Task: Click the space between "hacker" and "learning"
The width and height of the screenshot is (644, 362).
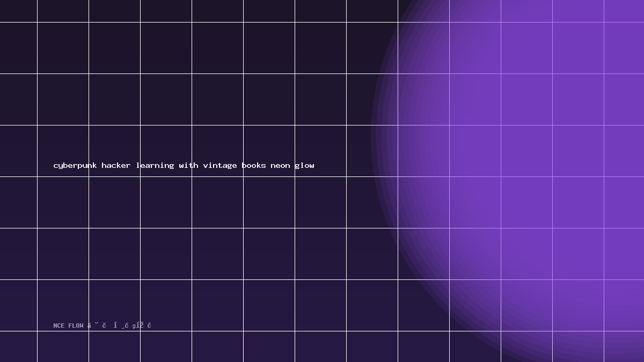Action: [133, 166]
